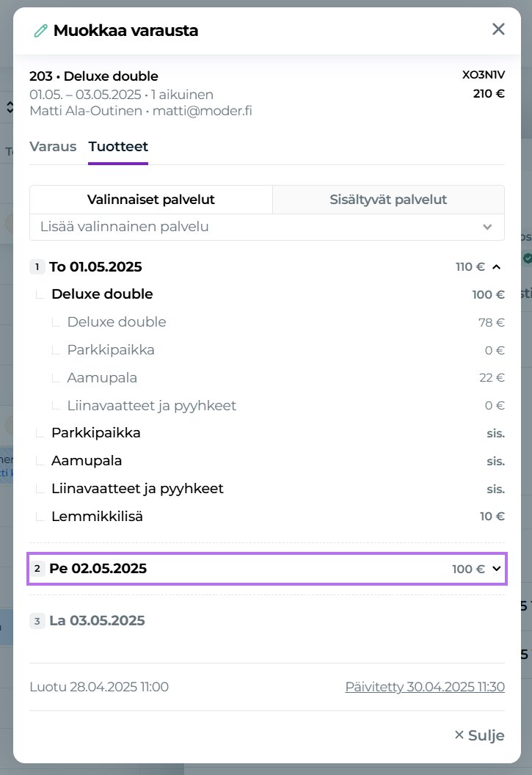Expand the Pe 02.05.2025 day section
The image size is (532, 775).
click(x=497, y=569)
